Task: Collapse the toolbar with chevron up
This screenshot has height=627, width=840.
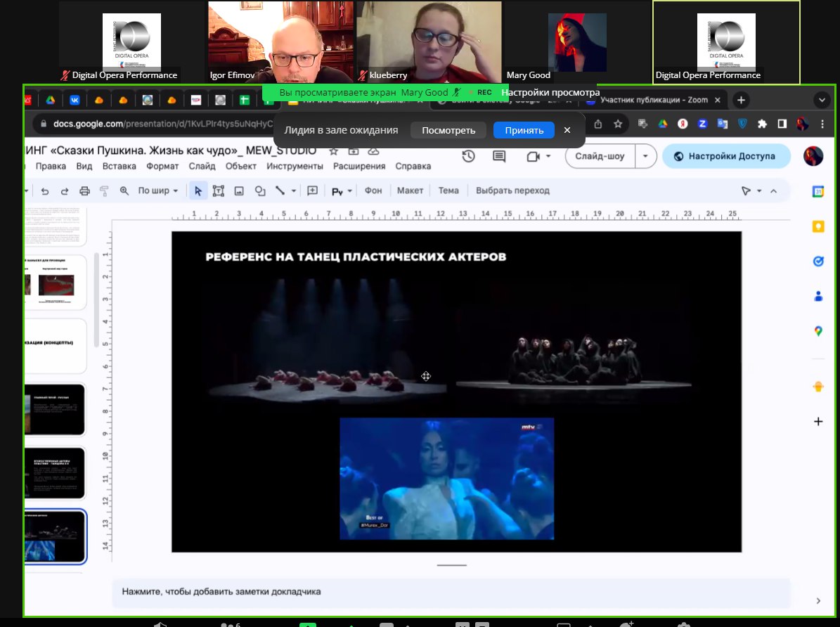Action: point(773,190)
